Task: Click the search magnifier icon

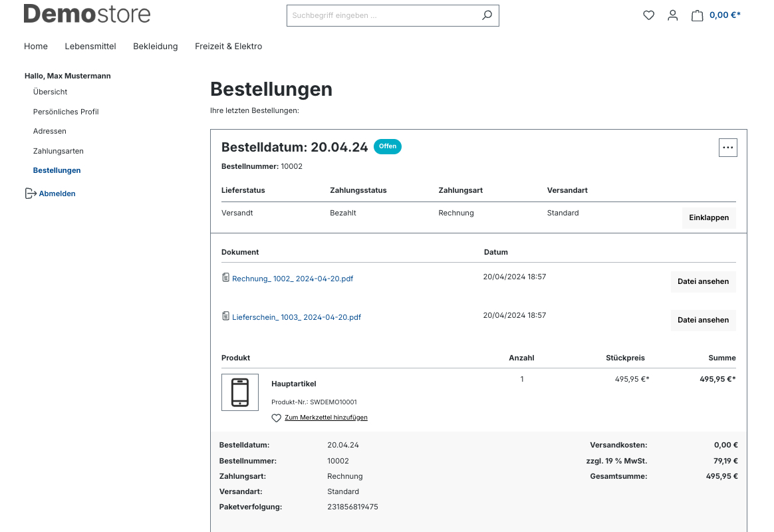Action: pyautogui.click(x=487, y=15)
